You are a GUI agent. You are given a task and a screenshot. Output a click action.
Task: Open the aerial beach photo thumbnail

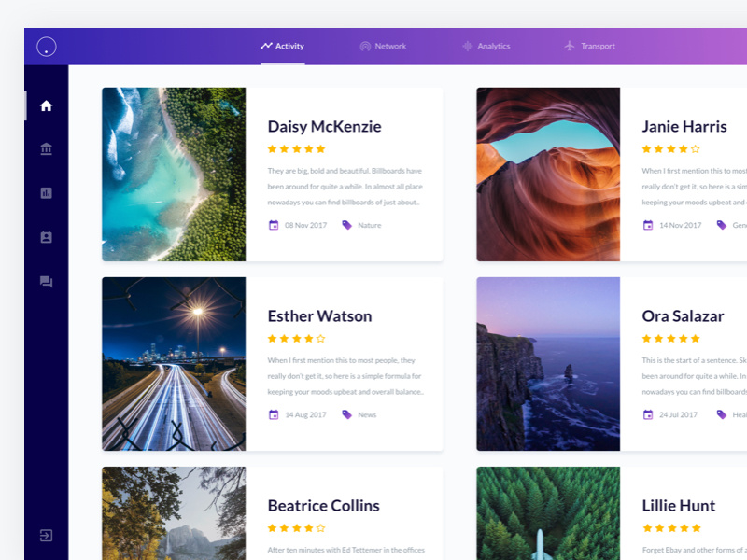[174, 175]
